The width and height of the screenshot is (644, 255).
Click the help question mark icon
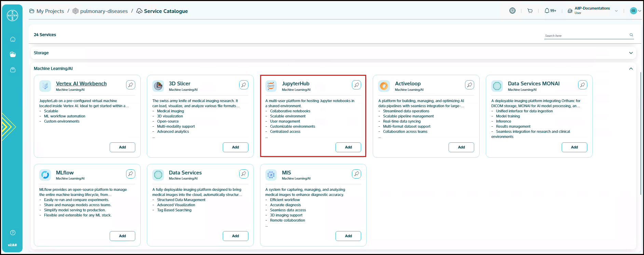click(13, 233)
